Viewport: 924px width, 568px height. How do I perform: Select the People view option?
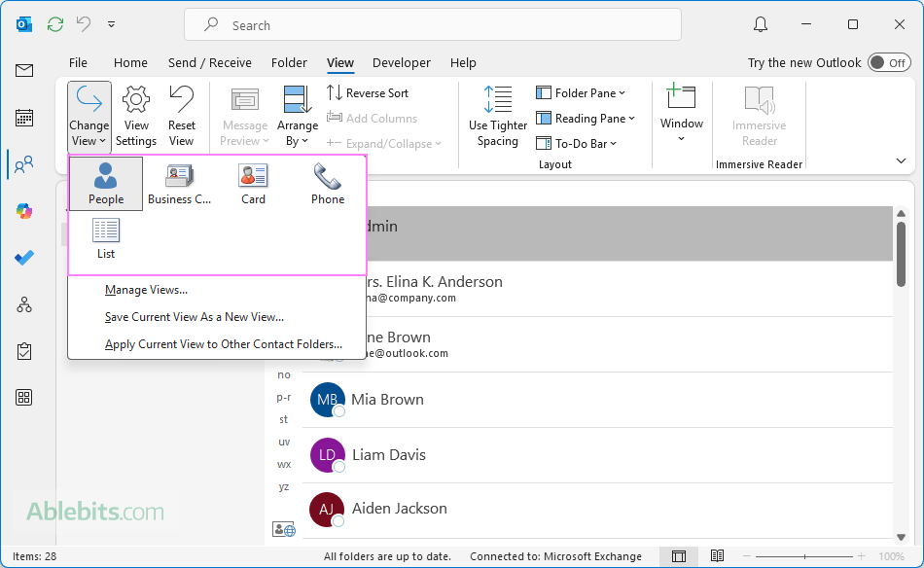coord(106,184)
